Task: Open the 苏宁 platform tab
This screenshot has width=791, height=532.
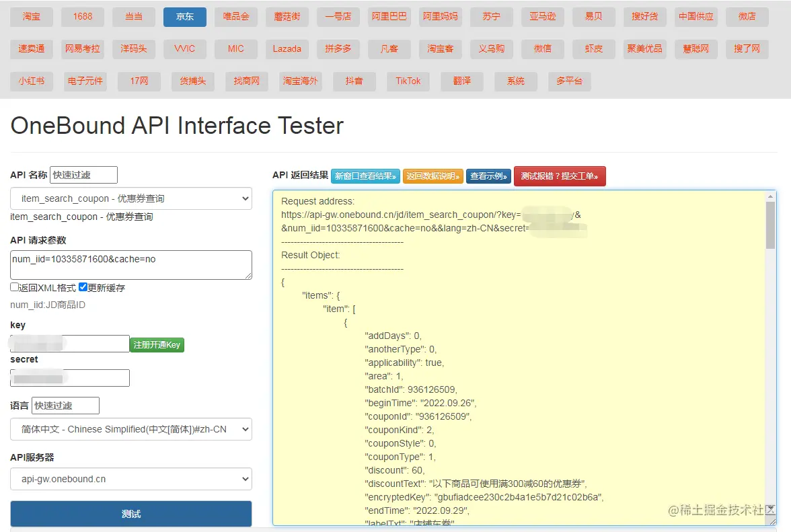Action: point(491,17)
